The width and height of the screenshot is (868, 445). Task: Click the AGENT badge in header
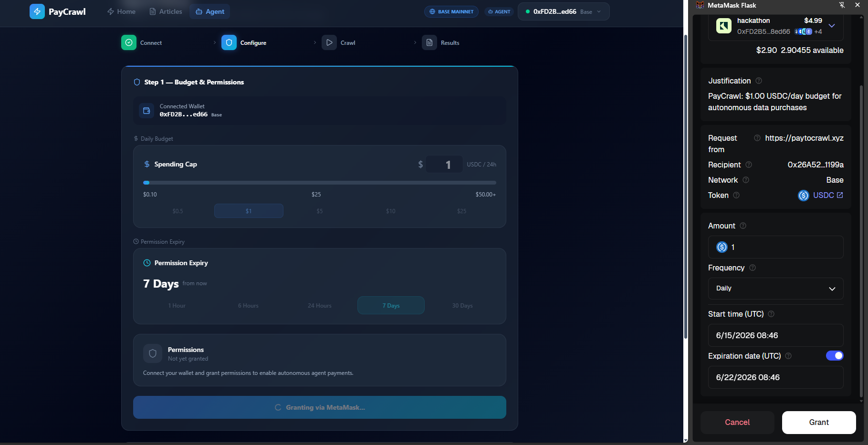[499, 11]
